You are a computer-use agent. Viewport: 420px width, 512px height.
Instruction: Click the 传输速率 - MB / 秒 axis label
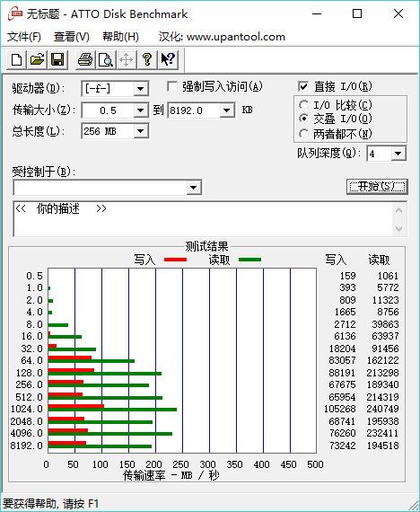pos(171,475)
